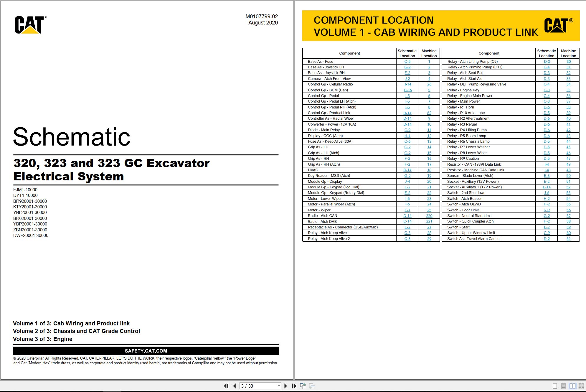The height and width of the screenshot is (392, 586).
Task: Follow D-2 link for Switch As - Travel Alarm Cancel
Action: pyautogui.click(x=547, y=239)
